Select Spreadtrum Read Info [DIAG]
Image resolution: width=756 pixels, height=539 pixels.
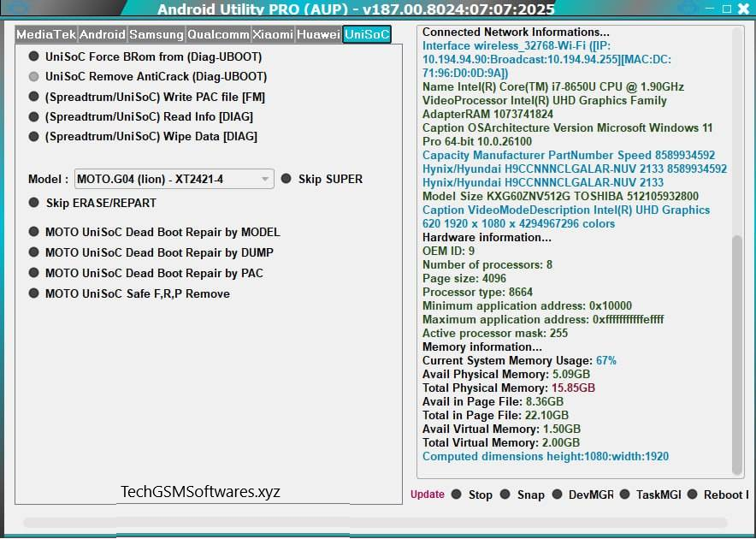(141, 116)
